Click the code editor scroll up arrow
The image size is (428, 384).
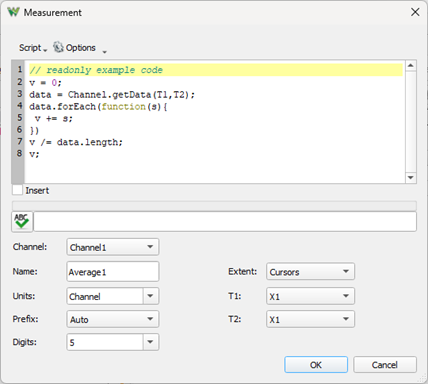click(x=411, y=66)
